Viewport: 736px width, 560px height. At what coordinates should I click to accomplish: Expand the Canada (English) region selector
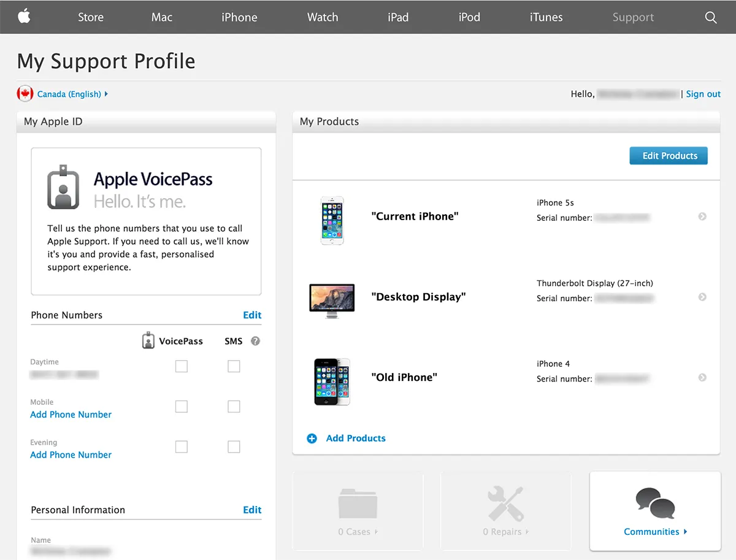[72, 94]
